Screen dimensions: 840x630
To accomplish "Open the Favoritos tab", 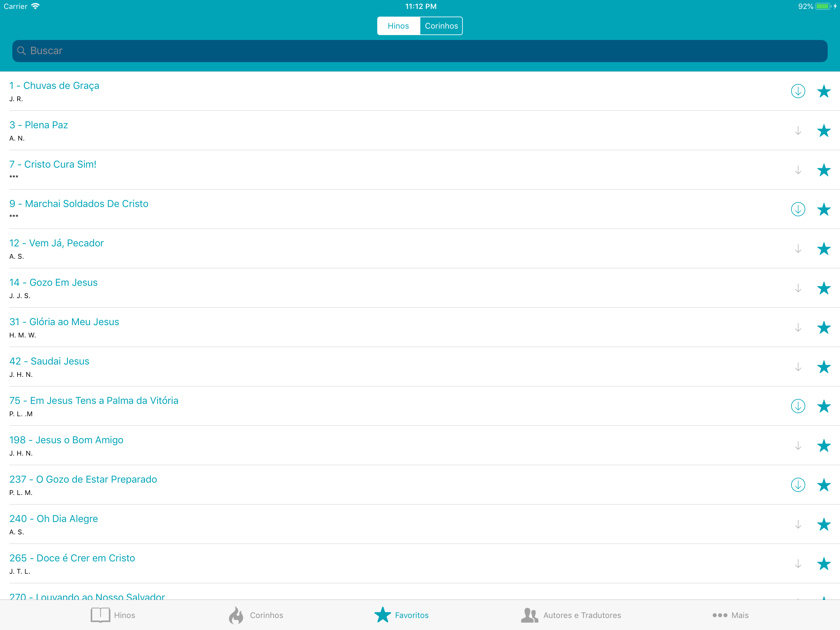I will tap(401, 615).
